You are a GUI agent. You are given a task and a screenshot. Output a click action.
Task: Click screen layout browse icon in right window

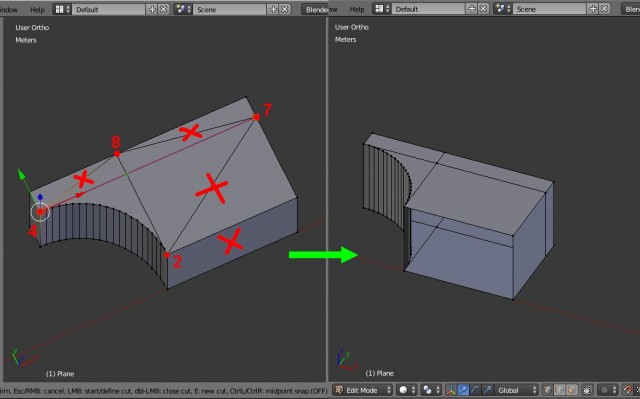382,9
